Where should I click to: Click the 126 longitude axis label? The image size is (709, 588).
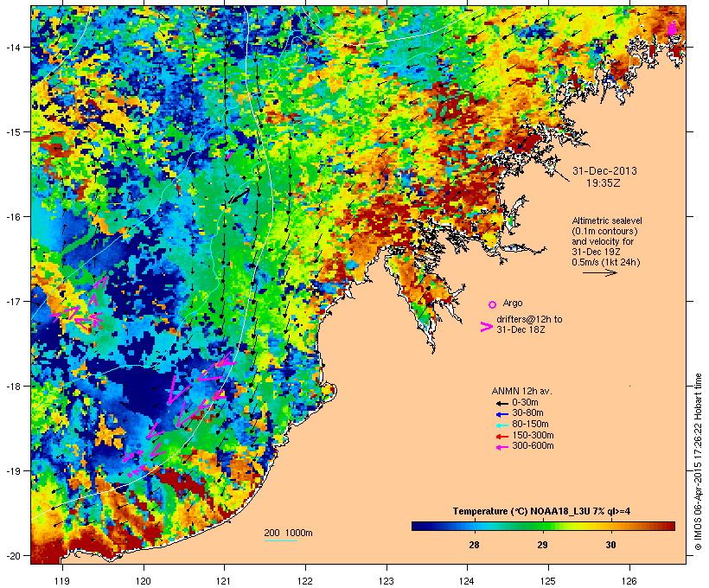[629, 581]
